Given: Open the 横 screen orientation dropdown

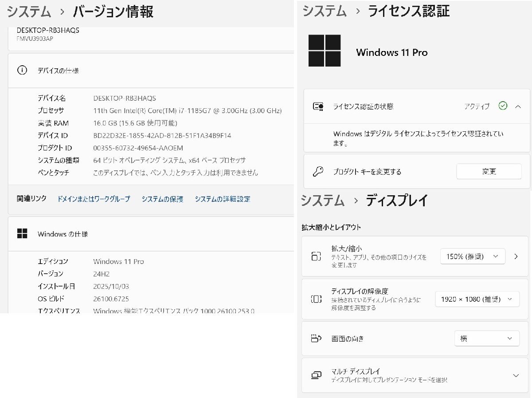Looking at the screenshot, I should 487,338.
